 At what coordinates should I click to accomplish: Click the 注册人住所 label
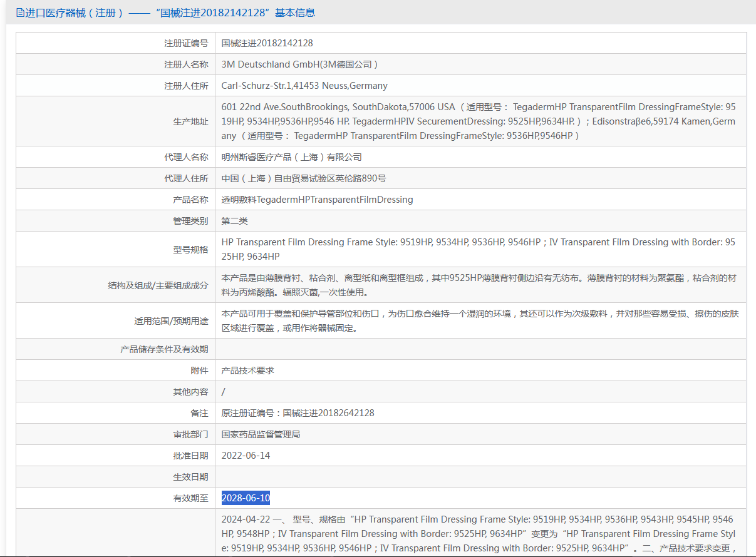[x=186, y=86]
